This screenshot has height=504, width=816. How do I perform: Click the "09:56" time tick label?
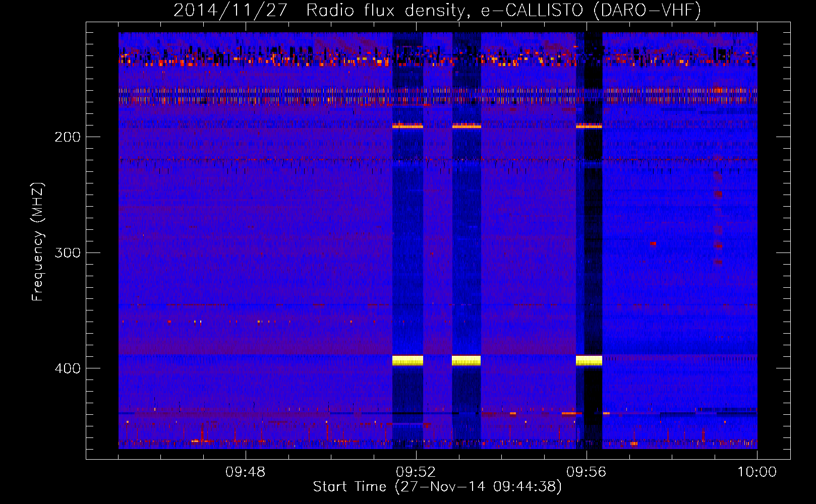coord(587,472)
